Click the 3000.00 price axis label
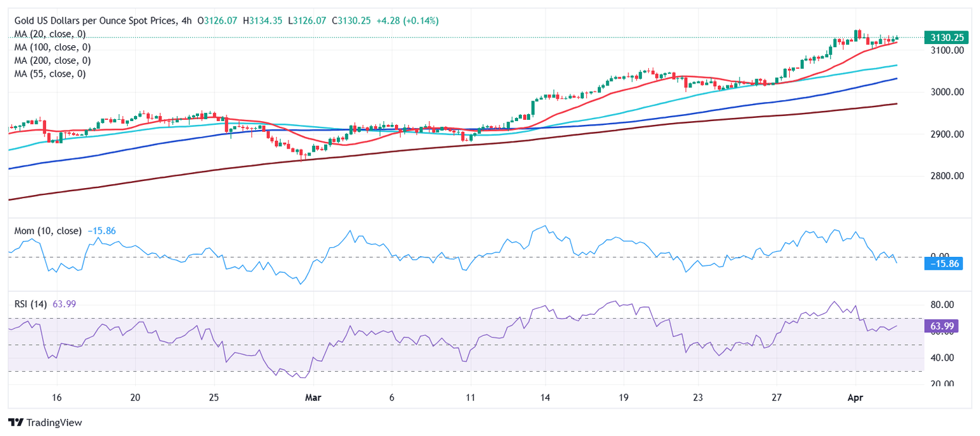 click(x=945, y=92)
